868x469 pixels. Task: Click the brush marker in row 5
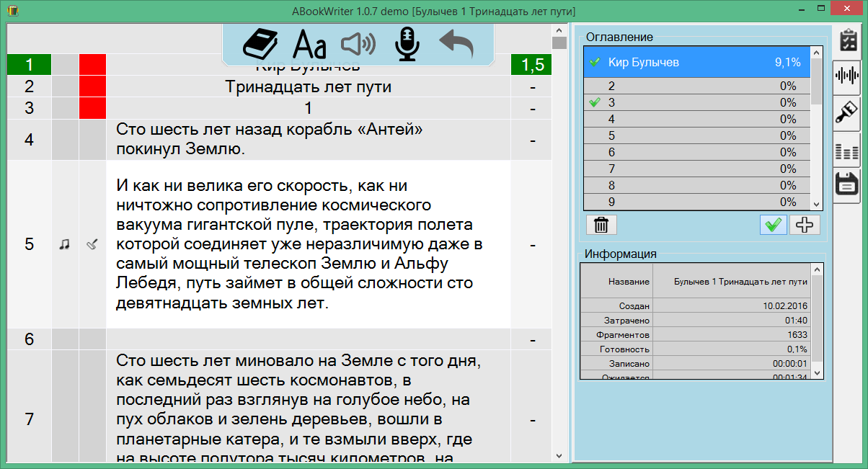click(x=92, y=244)
